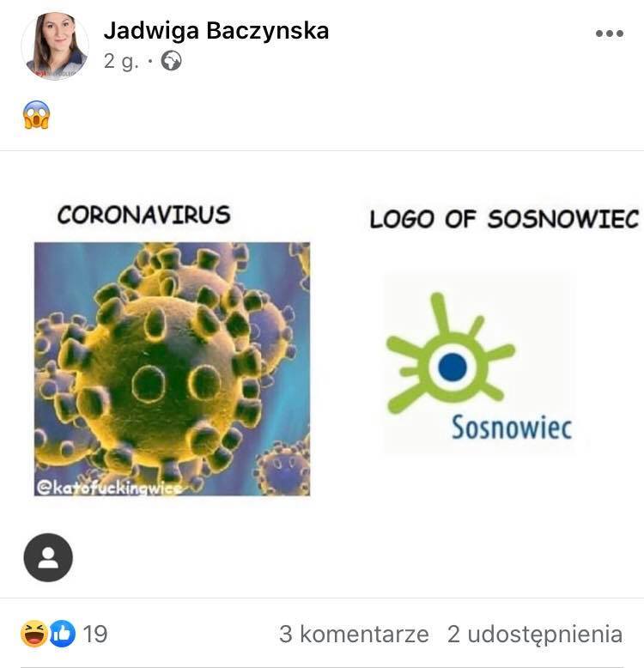Open the '2 g.' post timestamp
This screenshot has height=668, width=644.
[121, 61]
